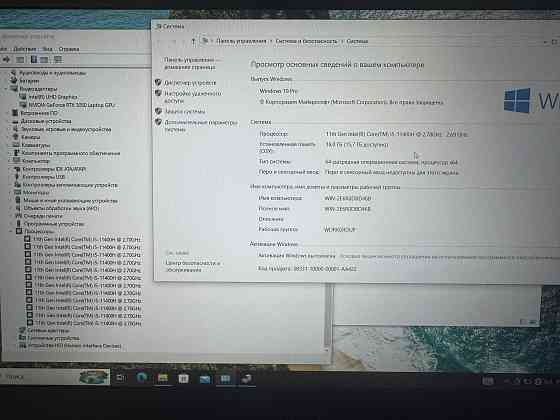This screenshot has width=560, height=420.
Task: Collapse the Видеоадаптеры (display adapters) tree node
Action: [6, 89]
